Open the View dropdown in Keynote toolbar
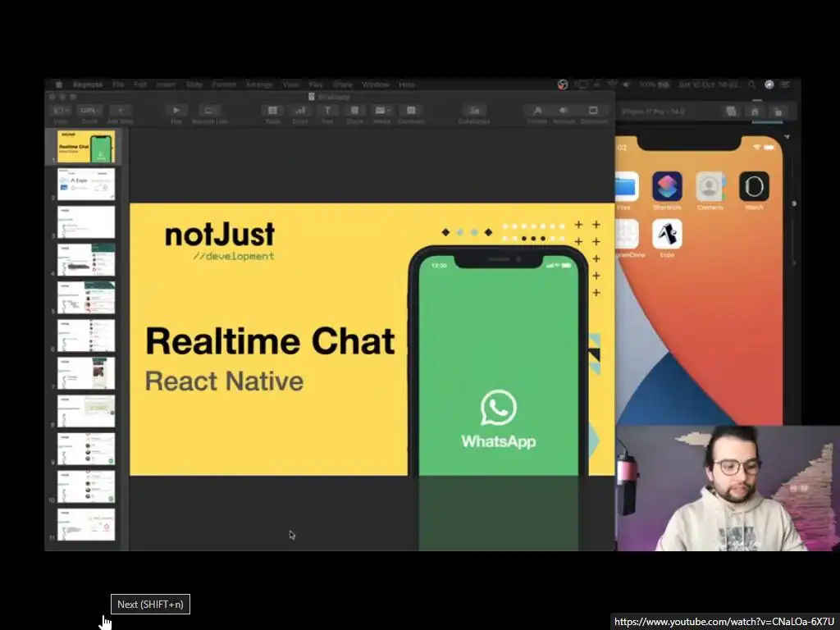 pos(61,111)
